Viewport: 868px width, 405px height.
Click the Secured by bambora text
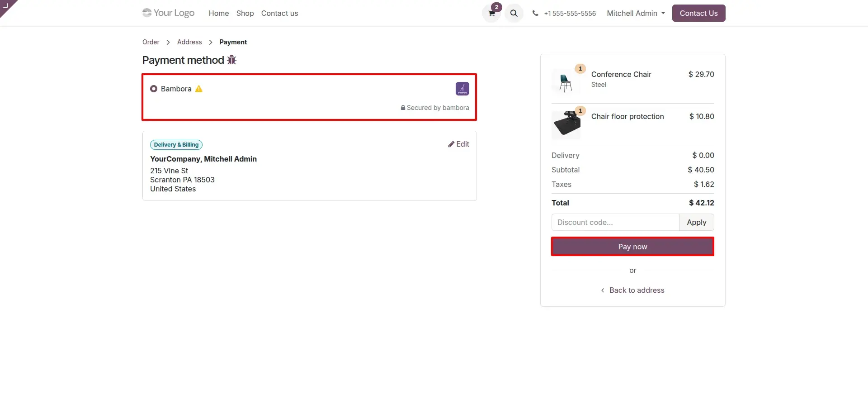[x=438, y=108]
